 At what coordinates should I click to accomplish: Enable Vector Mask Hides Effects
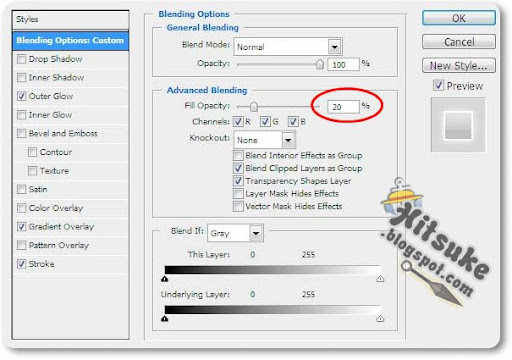[x=238, y=206]
